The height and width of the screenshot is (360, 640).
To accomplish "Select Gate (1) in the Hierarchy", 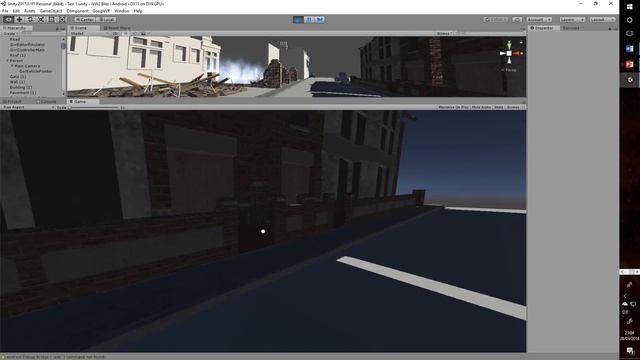I will coord(18,76).
